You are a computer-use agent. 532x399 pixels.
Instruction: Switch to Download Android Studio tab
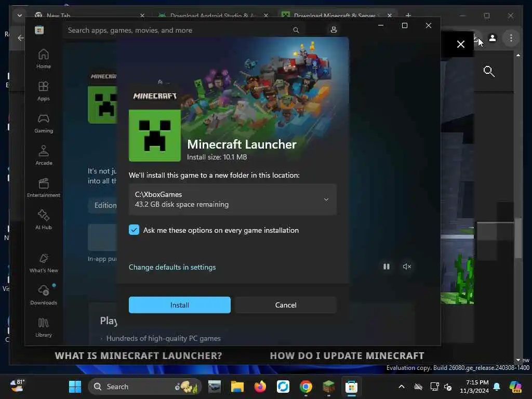point(213,15)
